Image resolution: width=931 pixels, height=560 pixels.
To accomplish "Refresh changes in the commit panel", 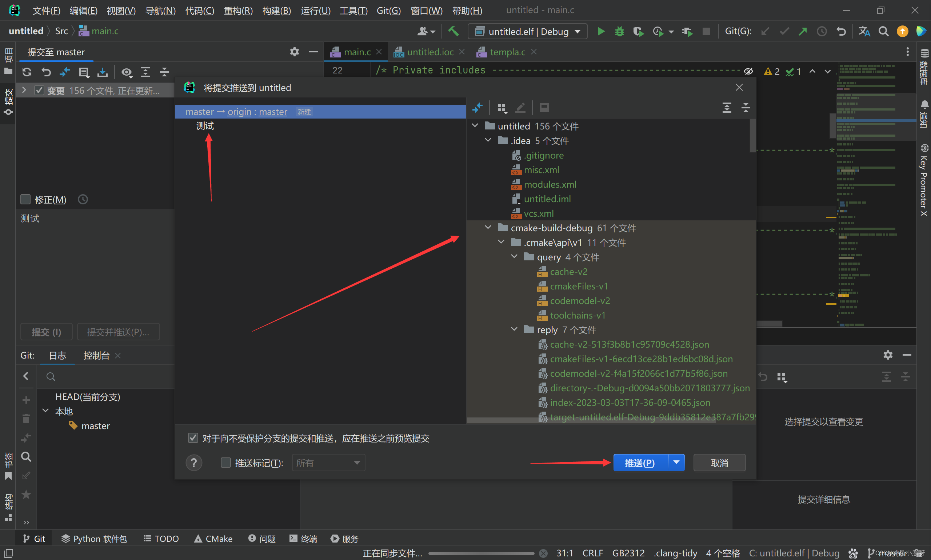I will click(27, 72).
